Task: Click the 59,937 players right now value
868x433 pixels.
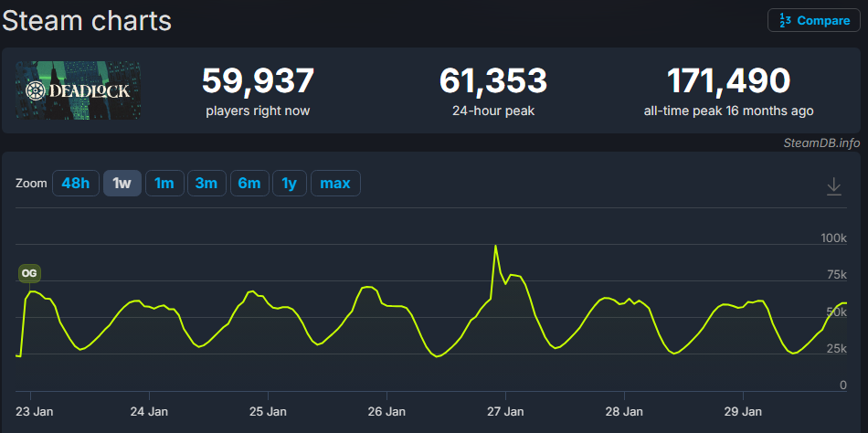Action: point(258,80)
